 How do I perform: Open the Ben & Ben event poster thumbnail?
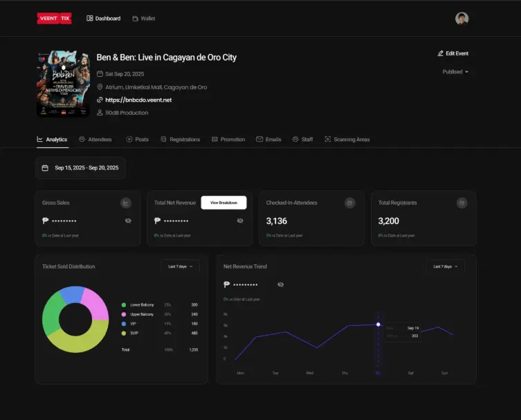pyautogui.click(x=63, y=84)
